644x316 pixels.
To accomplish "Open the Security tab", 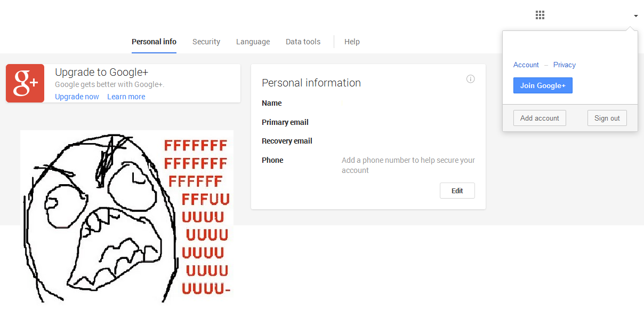I will tap(206, 42).
